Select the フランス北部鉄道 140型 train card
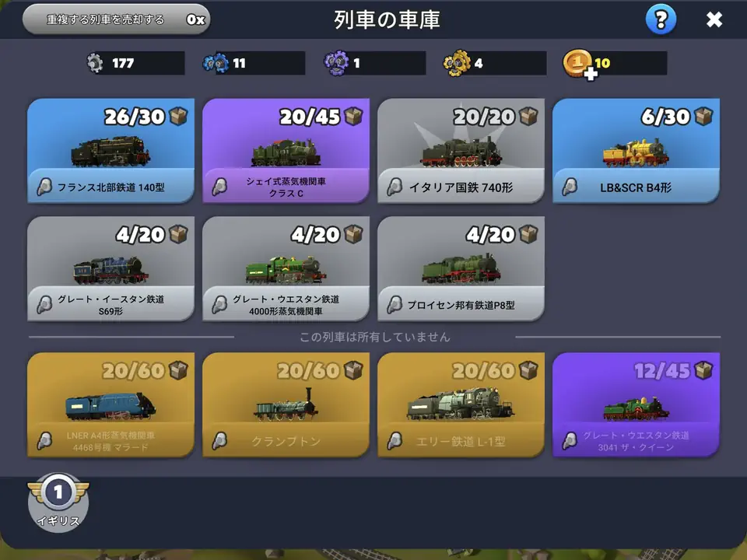The height and width of the screenshot is (560, 747). pos(111,150)
